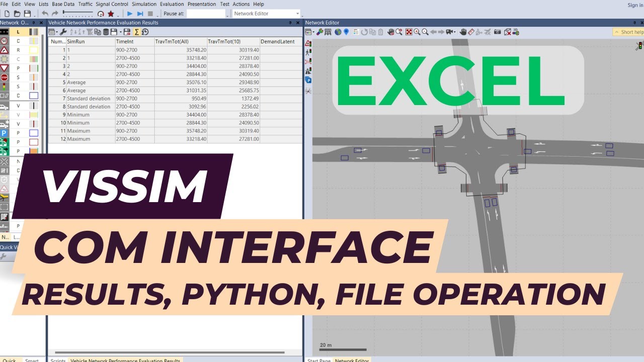Select the Speed 50 sign network object
The image size is (644, 362).
(x=5, y=41)
